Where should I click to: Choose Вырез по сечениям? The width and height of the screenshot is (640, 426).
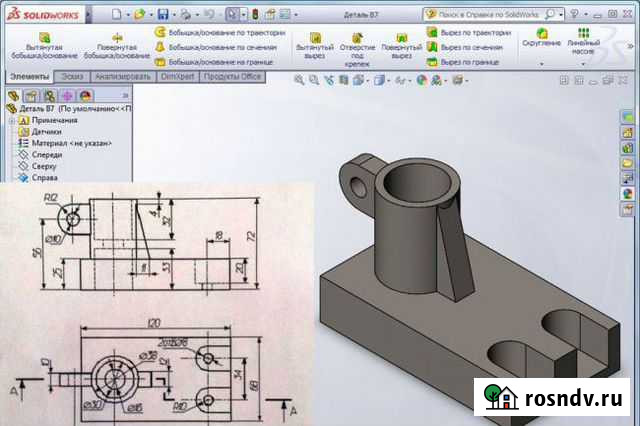[464, 47]
